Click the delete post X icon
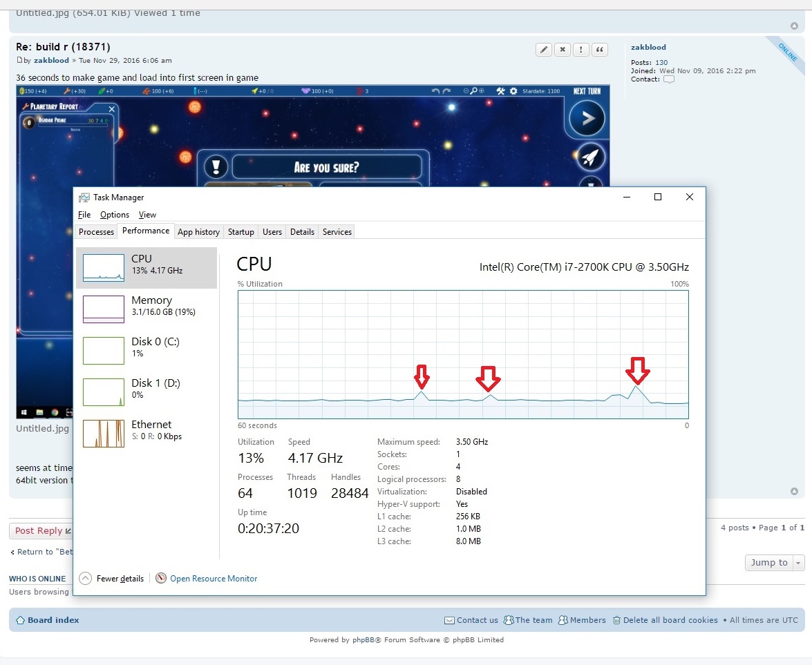This screenshot has height=665, width=812. tap(563, 50)
